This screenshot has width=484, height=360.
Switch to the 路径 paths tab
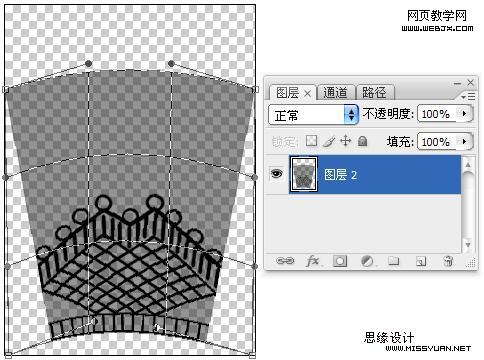pyautogui.click(x=374, y=92)
